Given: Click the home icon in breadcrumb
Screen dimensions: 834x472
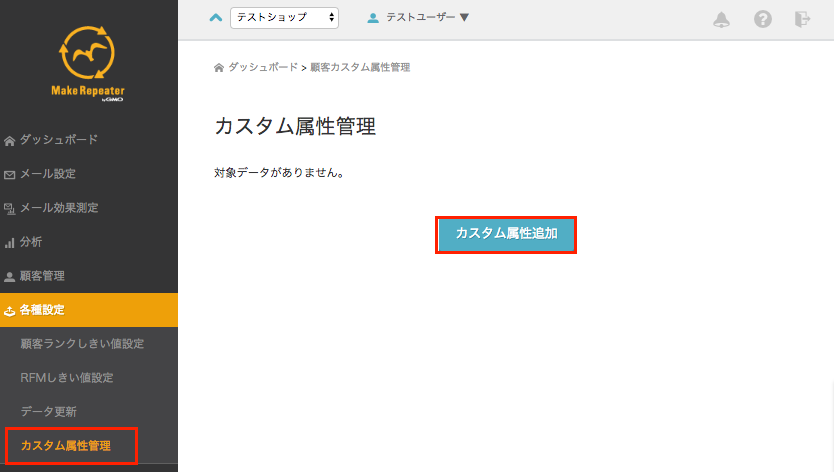Looking at the screenshot, I should click(219, 67).
